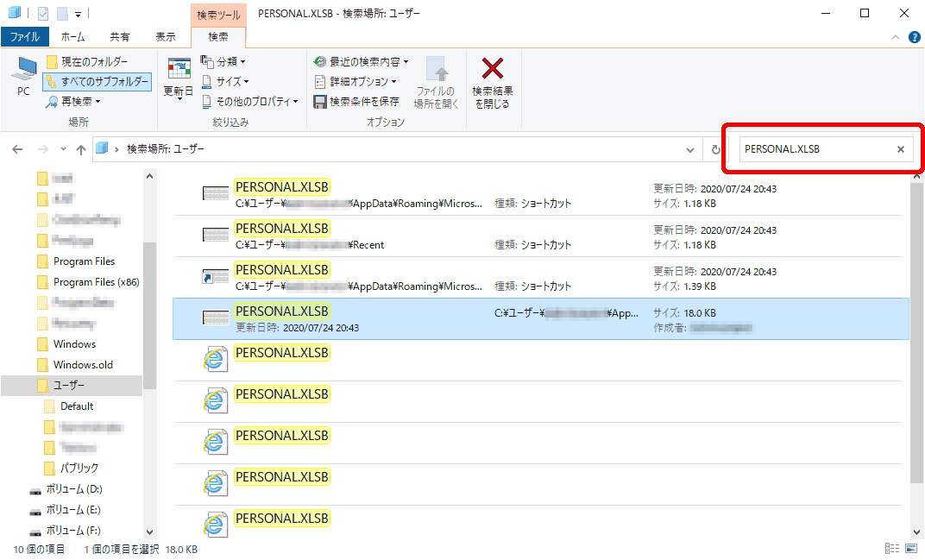Image resolution: width=925 pixels, height=560 pixels.
Task: Click the new folder quick access icon
Action: (x=62, y=13)
